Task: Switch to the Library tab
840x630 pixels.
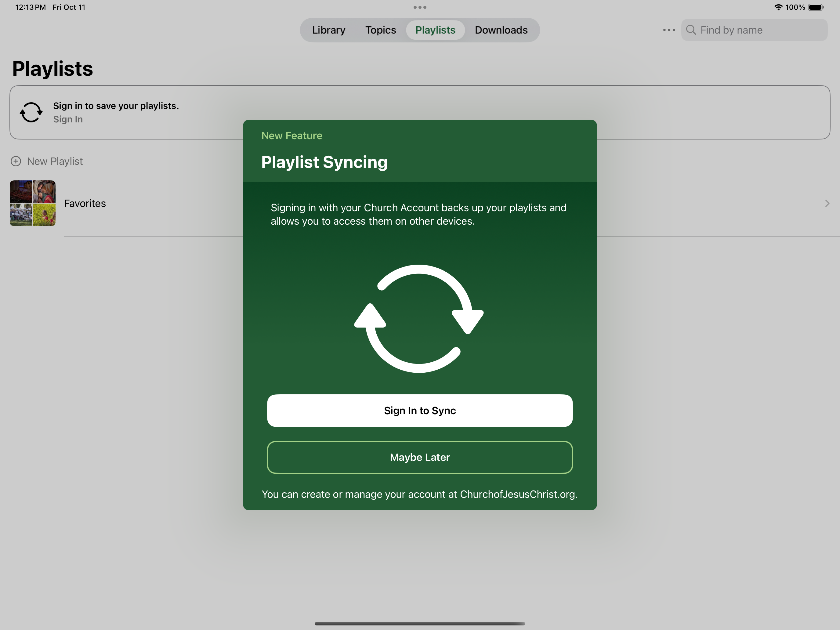Action: click(328, 30)
